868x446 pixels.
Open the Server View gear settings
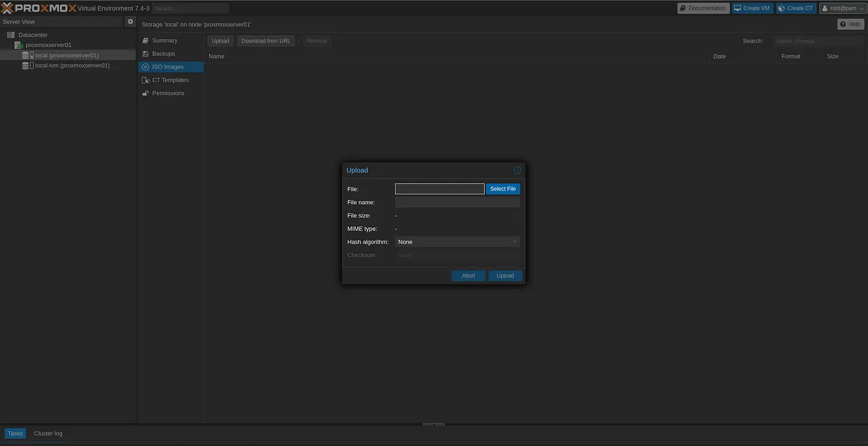coord(130,22)
